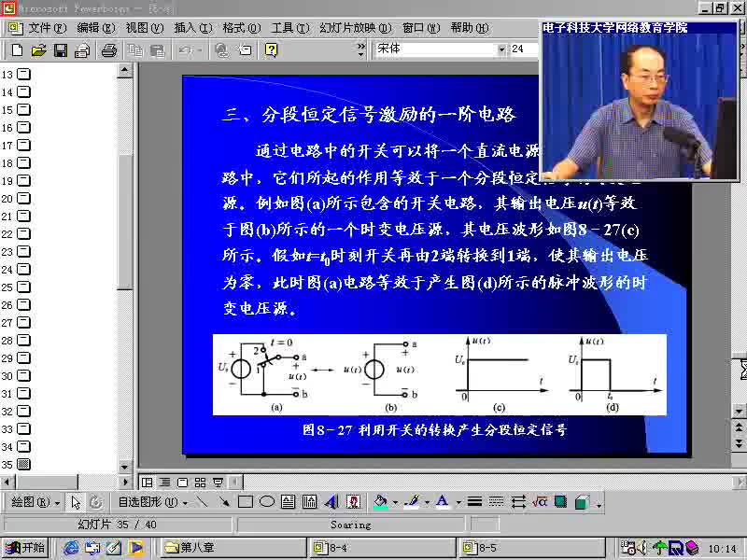
Task: Click the Line Color brush swatch
Action: pos(413,502)
